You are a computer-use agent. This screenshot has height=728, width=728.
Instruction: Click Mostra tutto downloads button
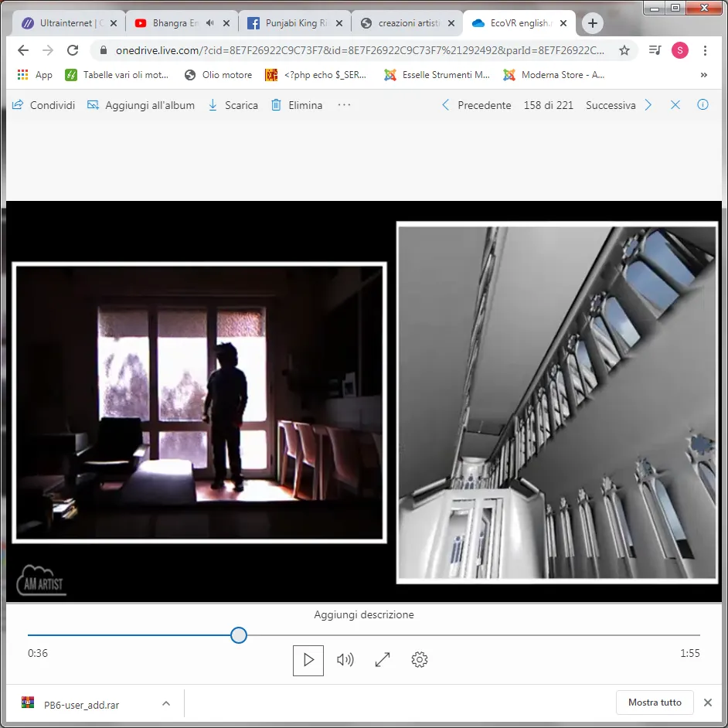click(655, 702)
